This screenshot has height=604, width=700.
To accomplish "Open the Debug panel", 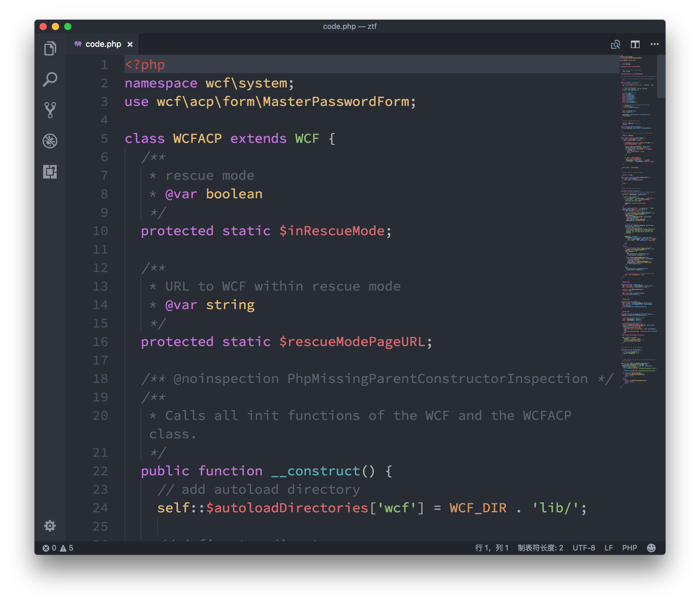I will point(50,141).
